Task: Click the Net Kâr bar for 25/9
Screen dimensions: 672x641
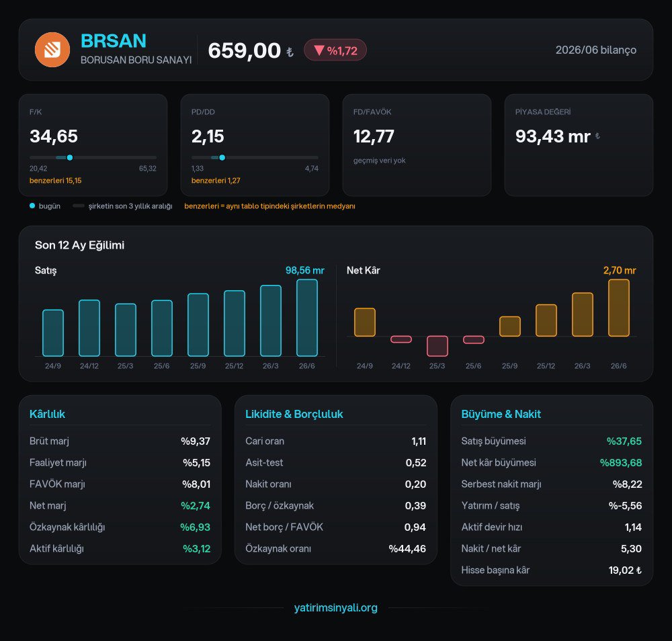Action: pyautogui.click(x=510, y=327)
